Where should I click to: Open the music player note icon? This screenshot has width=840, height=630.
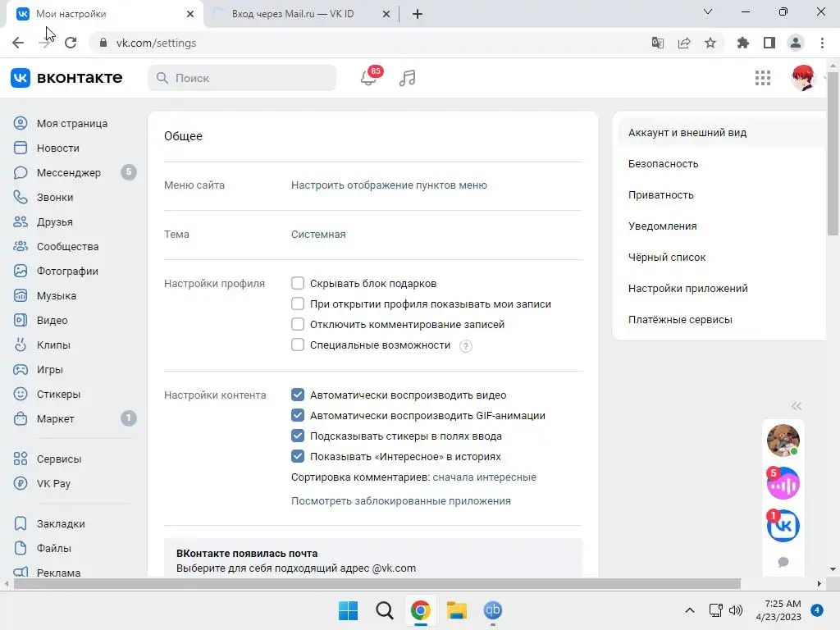[407, 78]
